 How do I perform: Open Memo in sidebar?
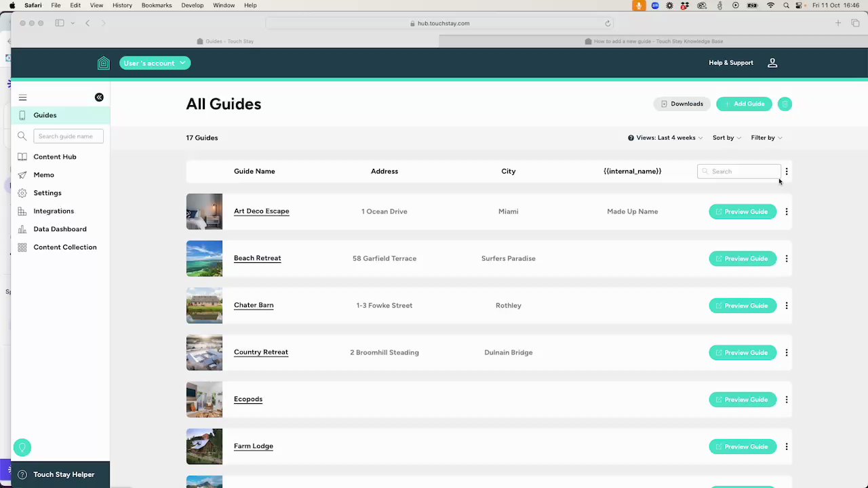click(x=43, y=175)
